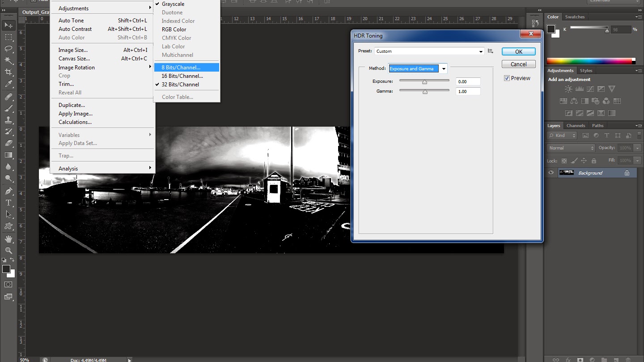Viewport: 644px width, 362px height.
Task: Select the Blur tool
Action: (x=8, y=166)
